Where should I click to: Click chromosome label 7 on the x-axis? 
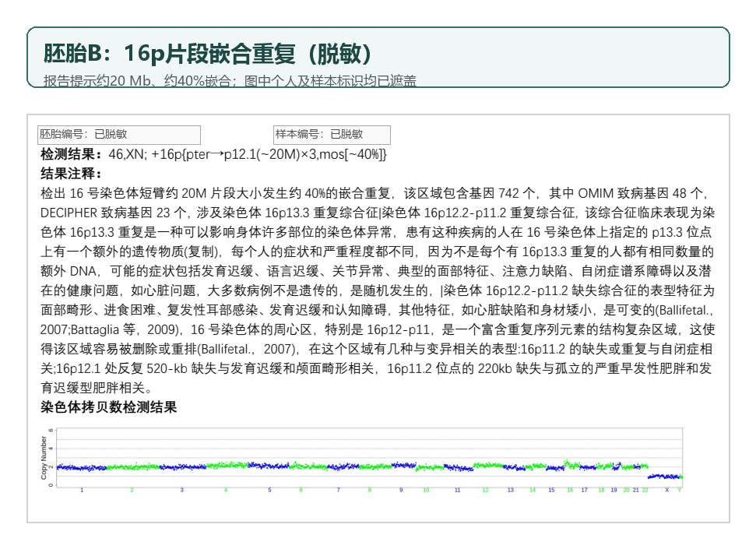point(339,490)
